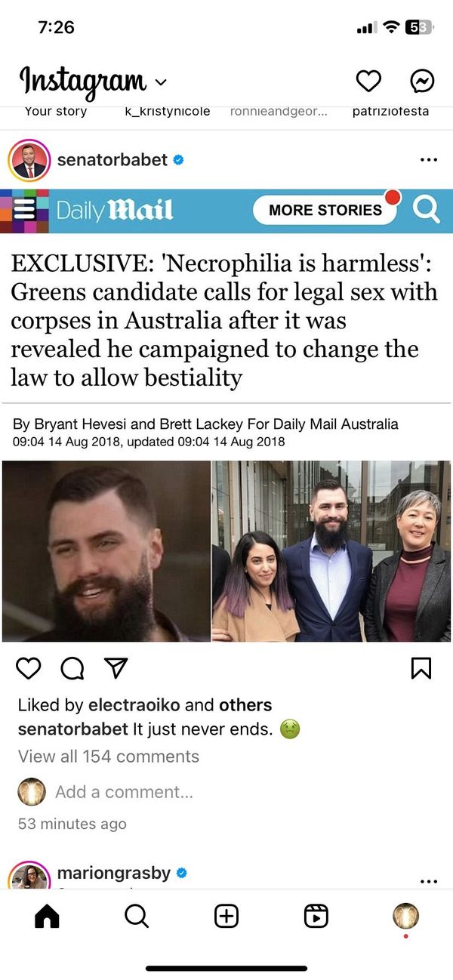The width and height of the screenshot is (453, 980).
Task: Open Reels tab
Action: click(316, 916)
